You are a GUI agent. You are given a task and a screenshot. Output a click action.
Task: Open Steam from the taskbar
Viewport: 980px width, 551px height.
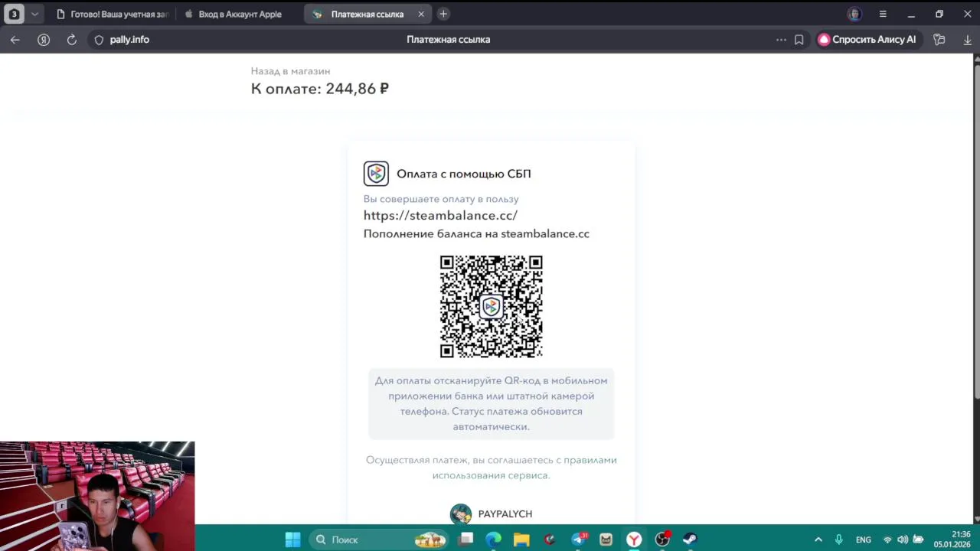(x=690, y=540)
